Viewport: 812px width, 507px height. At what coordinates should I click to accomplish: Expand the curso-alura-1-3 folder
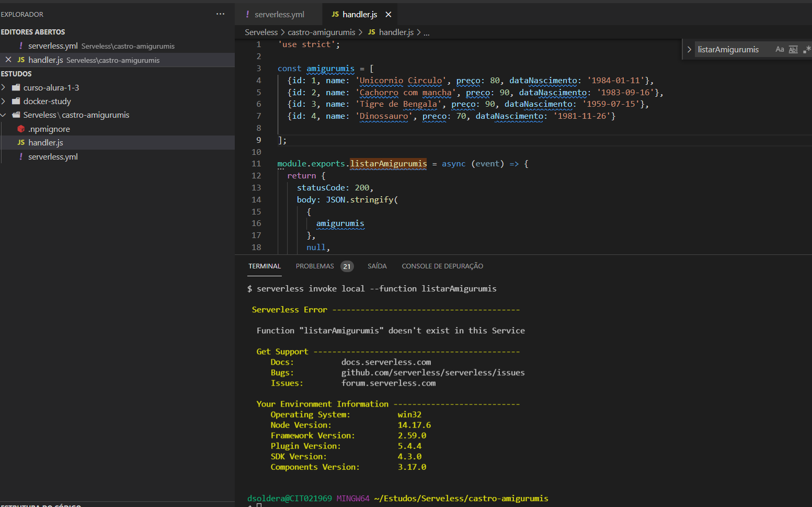[4, 87]
